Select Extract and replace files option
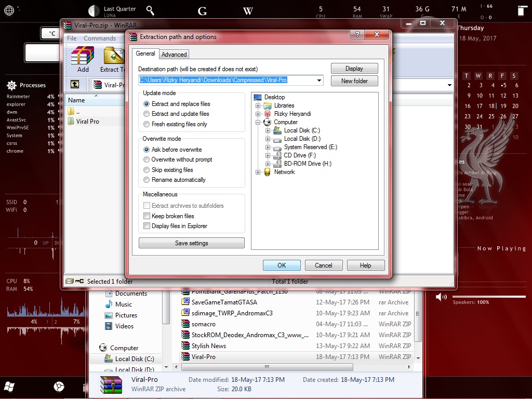This screenshot has height=399, width=532. click(177, 104)
